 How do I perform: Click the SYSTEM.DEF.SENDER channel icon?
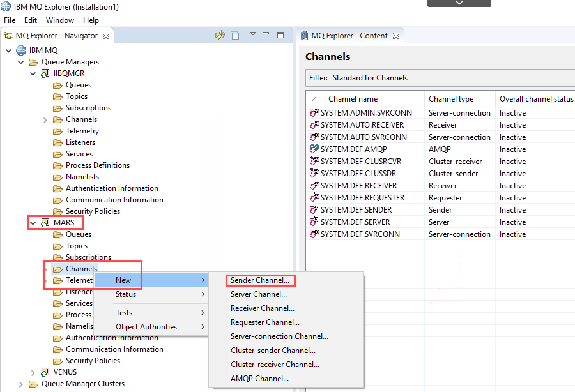314,210
